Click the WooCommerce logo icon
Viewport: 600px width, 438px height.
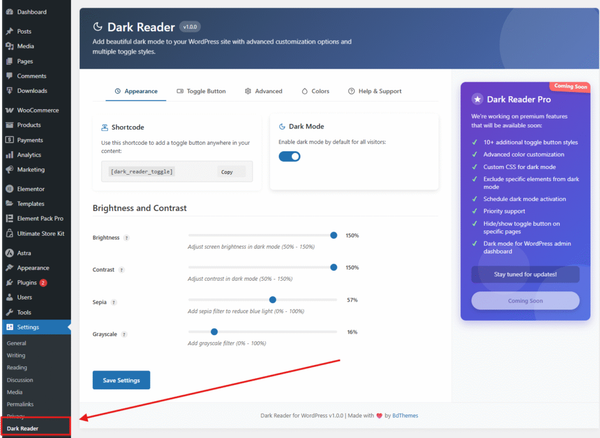[x=10, y=110]
